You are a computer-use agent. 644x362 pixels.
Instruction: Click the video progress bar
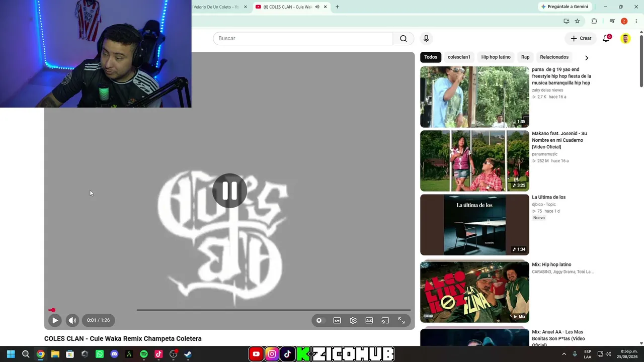(229, 310)
